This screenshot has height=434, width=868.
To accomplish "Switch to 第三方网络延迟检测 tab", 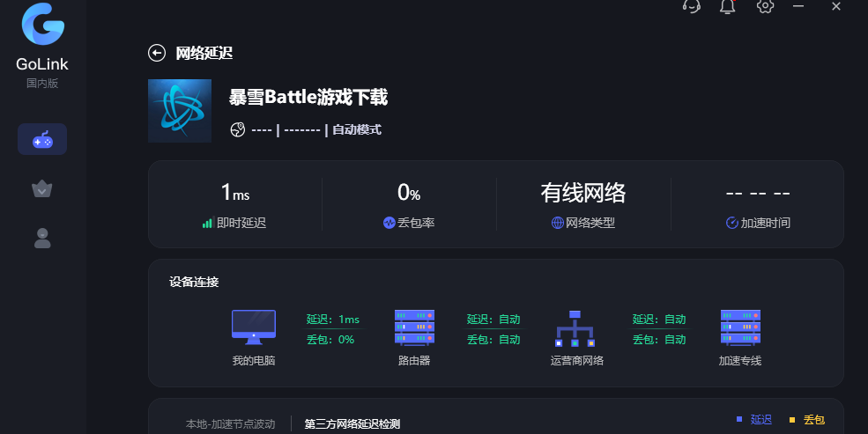I will click(x=352, y=424).
